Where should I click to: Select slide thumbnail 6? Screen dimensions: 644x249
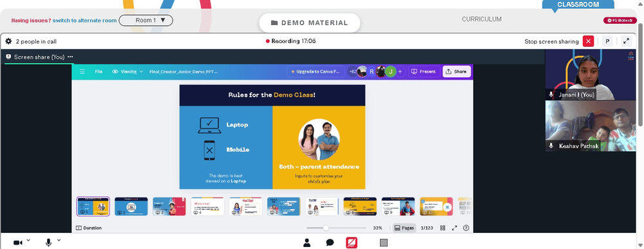[x=284, y=207]
